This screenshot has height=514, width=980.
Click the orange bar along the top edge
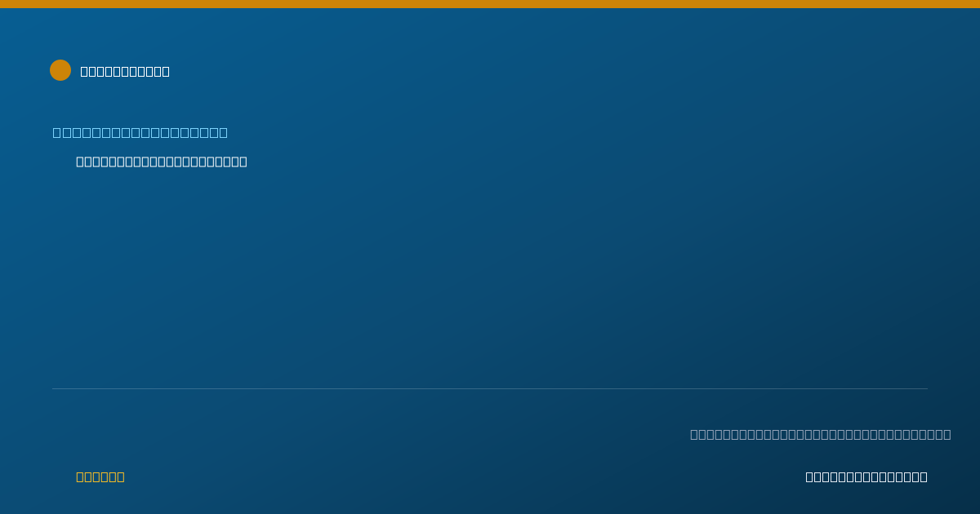(490, 4)
